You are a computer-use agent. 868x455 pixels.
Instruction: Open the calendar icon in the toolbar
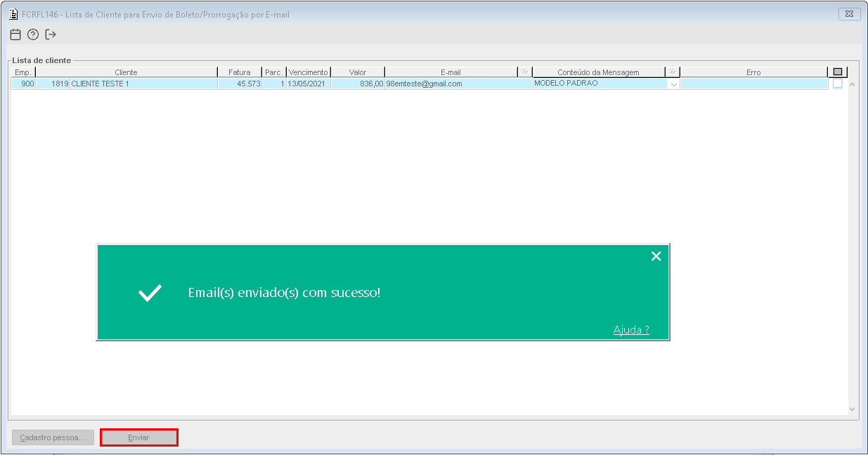(x=15, y=34)
